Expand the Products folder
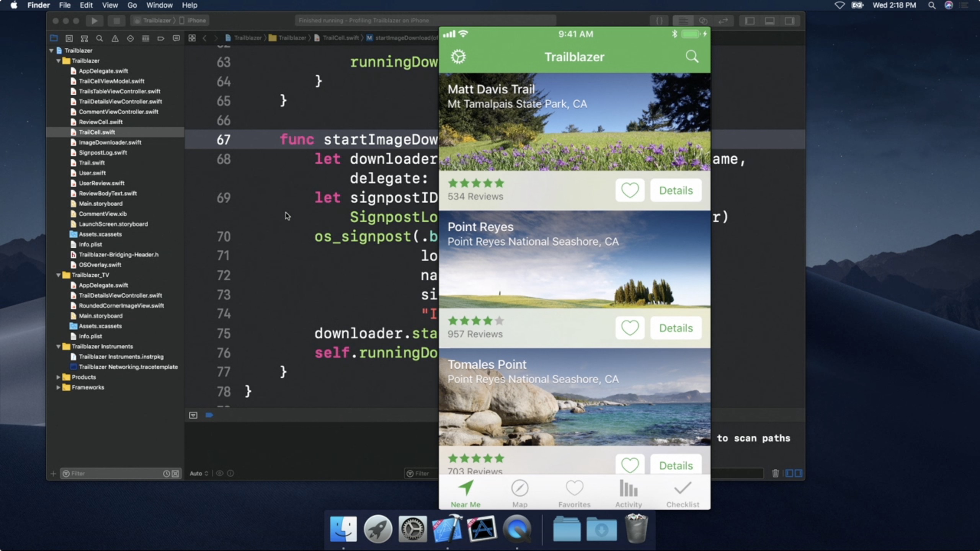 (x=59, y=377)
